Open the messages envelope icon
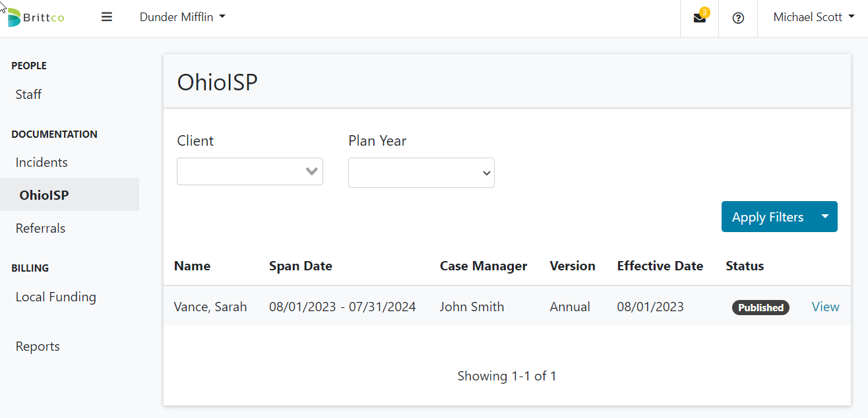Image resolution: width=868 pixels, height=418 pixels. (x=699, y=18)
